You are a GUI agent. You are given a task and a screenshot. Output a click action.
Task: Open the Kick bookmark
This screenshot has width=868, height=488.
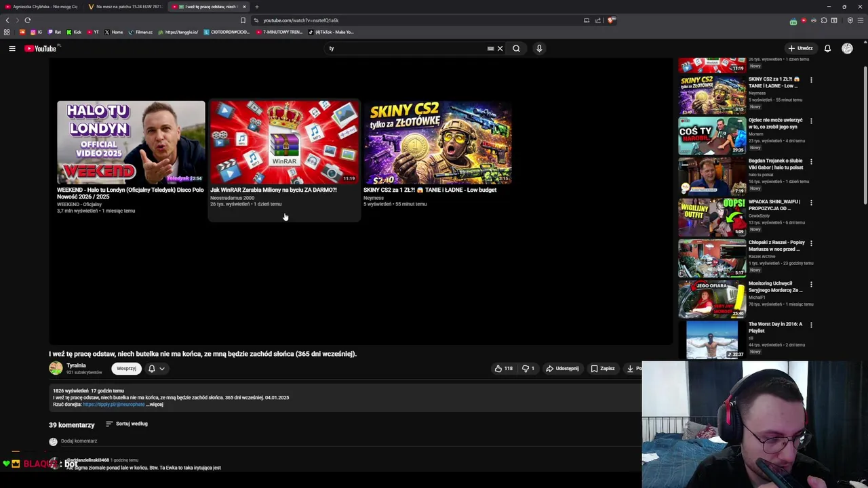pyautogui.click(x=74, y=32)
